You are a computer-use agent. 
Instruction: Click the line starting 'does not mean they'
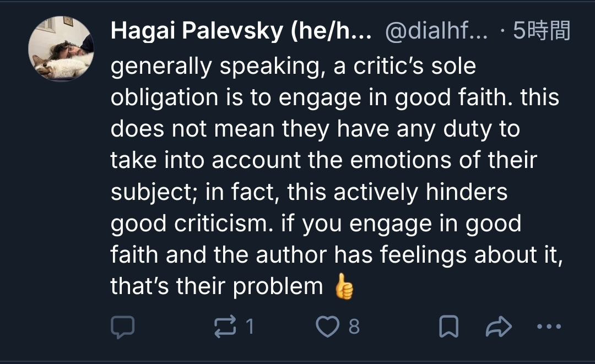[x=315, y=129]
